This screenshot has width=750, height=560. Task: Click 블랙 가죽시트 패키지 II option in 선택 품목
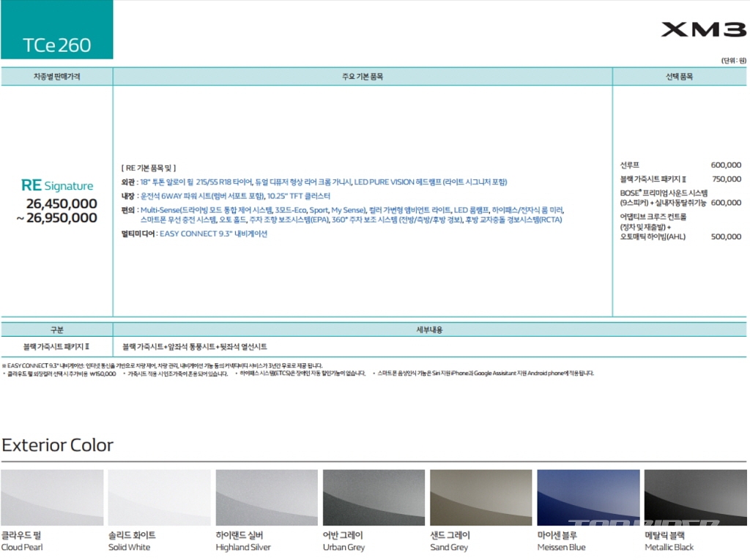coord(653,179)
